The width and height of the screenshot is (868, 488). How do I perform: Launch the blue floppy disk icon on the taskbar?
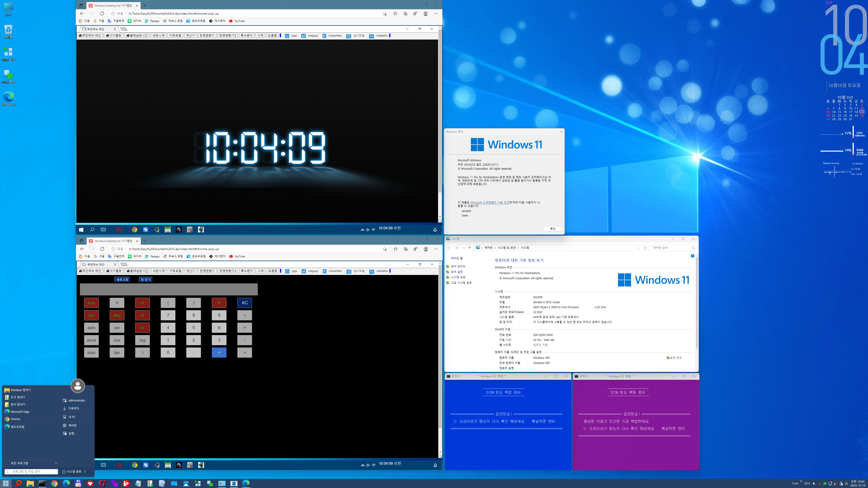(78, 483)
